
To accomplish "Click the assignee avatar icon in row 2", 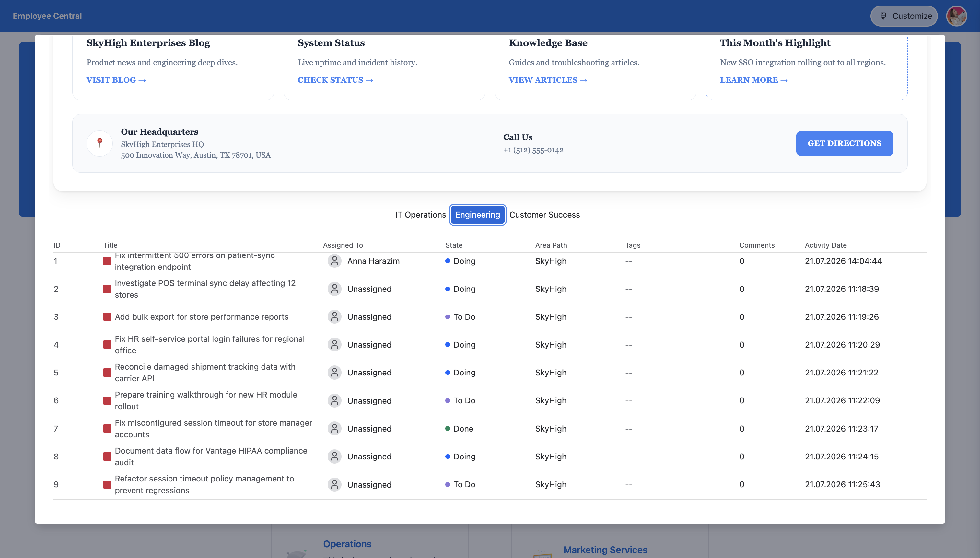I will pos(334,289).
